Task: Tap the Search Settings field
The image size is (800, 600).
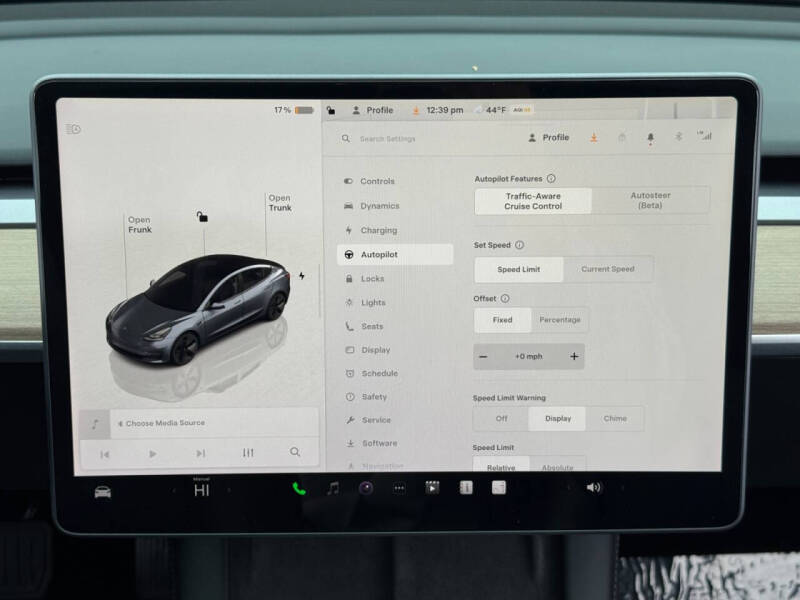Action: click(400, 139)
